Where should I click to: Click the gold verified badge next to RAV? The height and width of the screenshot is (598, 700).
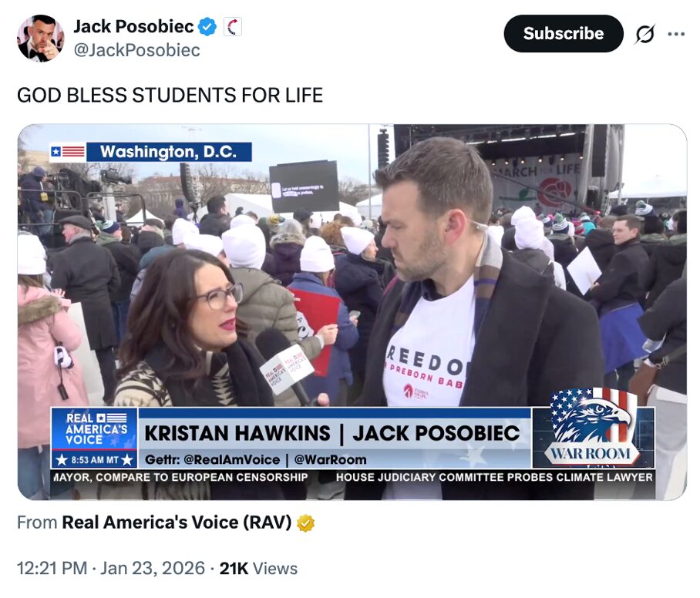tap(305, 523)
